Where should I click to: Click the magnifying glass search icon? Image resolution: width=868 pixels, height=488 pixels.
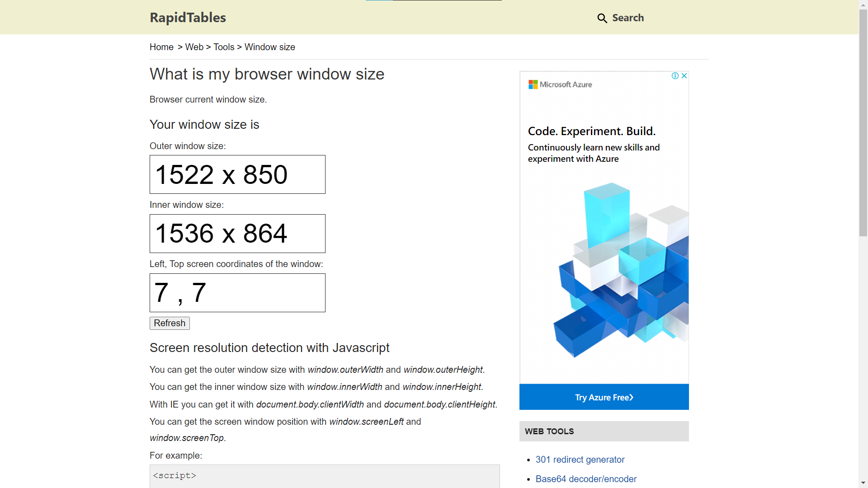point(602,18)
